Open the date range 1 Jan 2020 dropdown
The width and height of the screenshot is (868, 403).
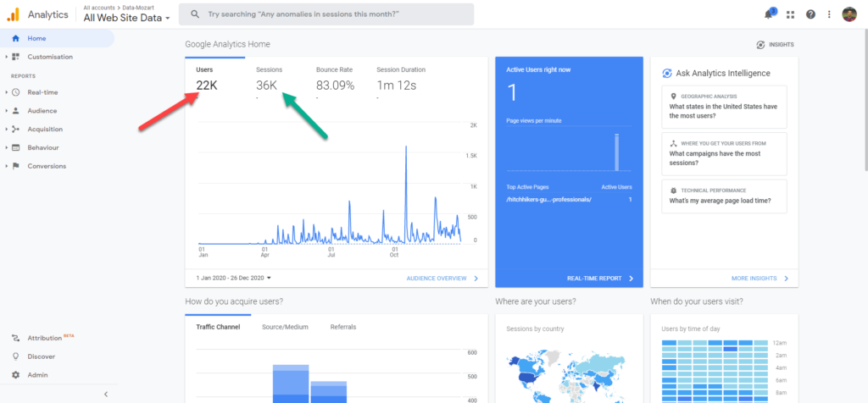pyautogui.click(x=234, y=278)
